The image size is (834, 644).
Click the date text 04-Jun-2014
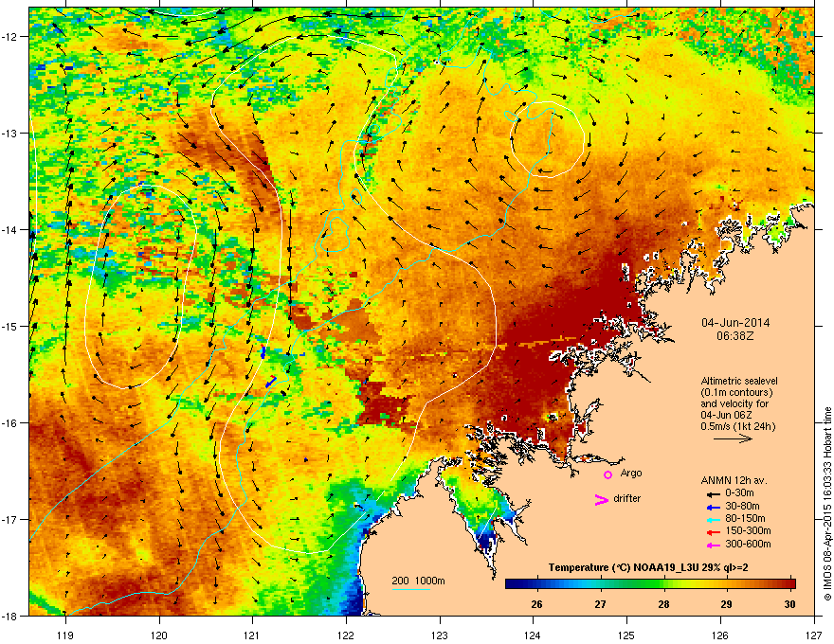click(735, 323)
